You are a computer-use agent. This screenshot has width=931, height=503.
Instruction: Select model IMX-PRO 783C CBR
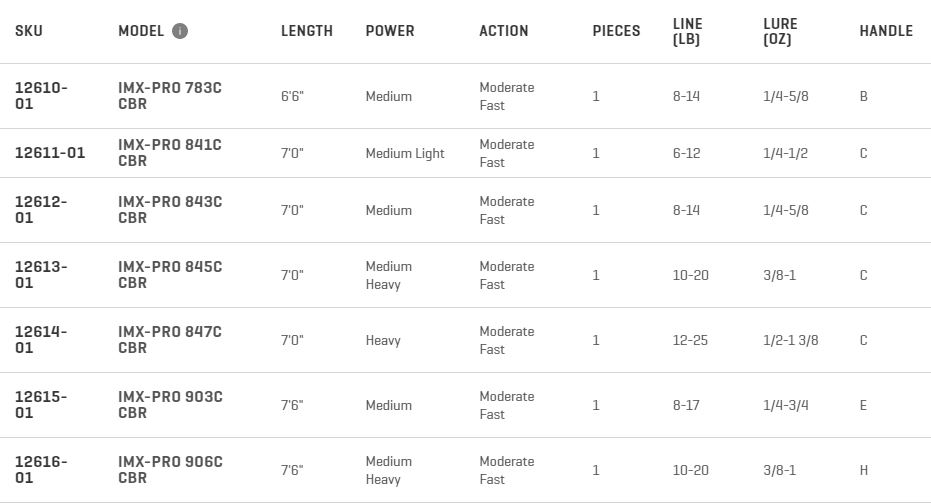click(170, 96)
